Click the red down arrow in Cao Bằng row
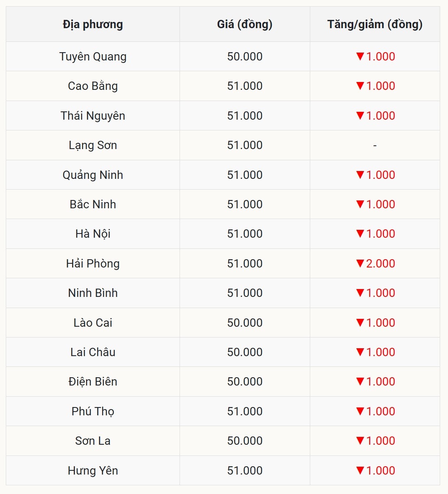The image size is (448, 494). [x=360, y=86]
